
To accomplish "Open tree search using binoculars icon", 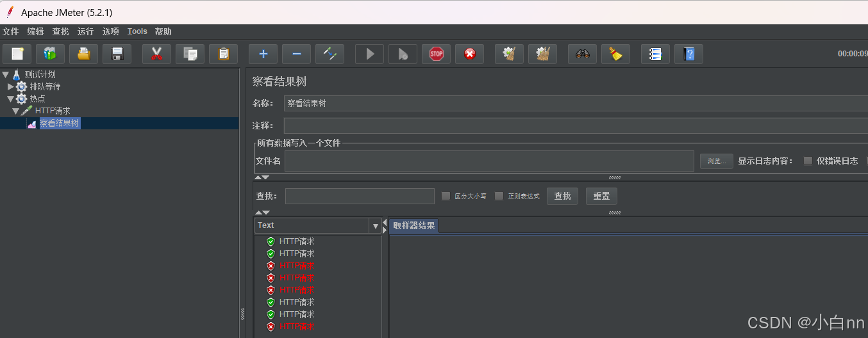I will click(582, 54).
